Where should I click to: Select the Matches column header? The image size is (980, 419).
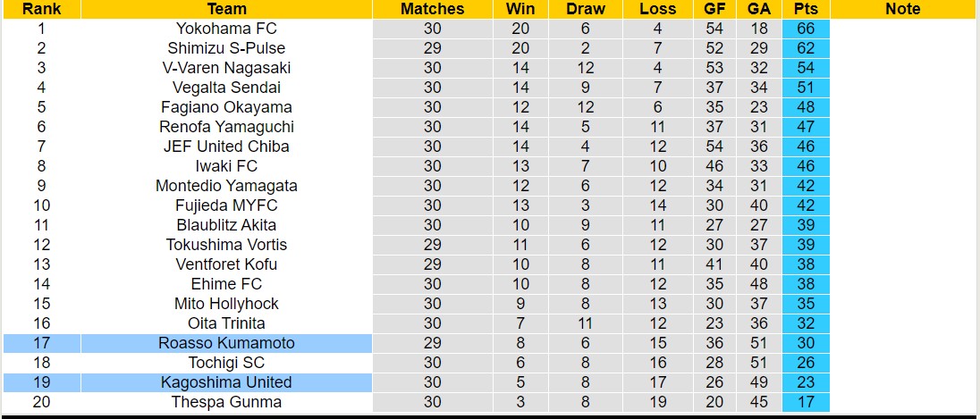[x=433, y=9]
